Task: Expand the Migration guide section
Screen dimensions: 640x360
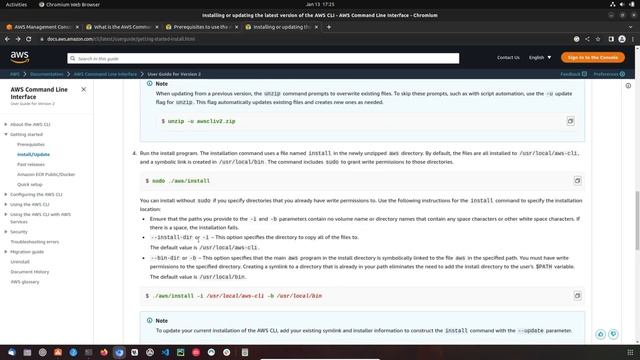Action: point(6,252)
